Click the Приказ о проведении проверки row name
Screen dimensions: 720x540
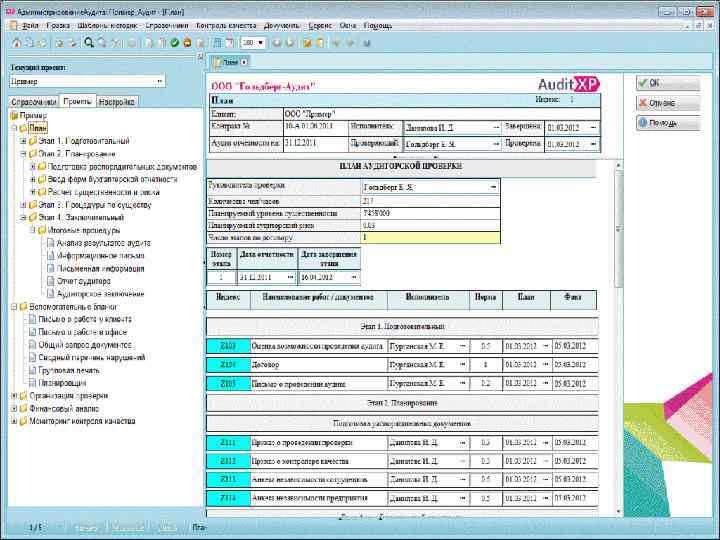[302, 443]
